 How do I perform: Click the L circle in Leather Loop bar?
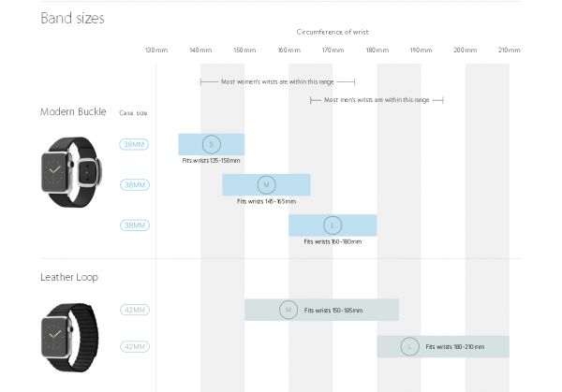tap(409, 346)
